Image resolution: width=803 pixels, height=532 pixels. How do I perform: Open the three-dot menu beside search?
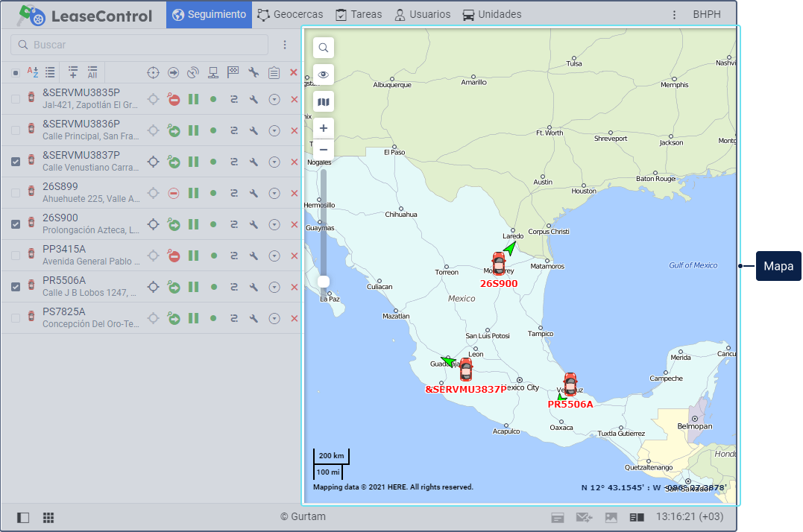(x=284, y=45)
